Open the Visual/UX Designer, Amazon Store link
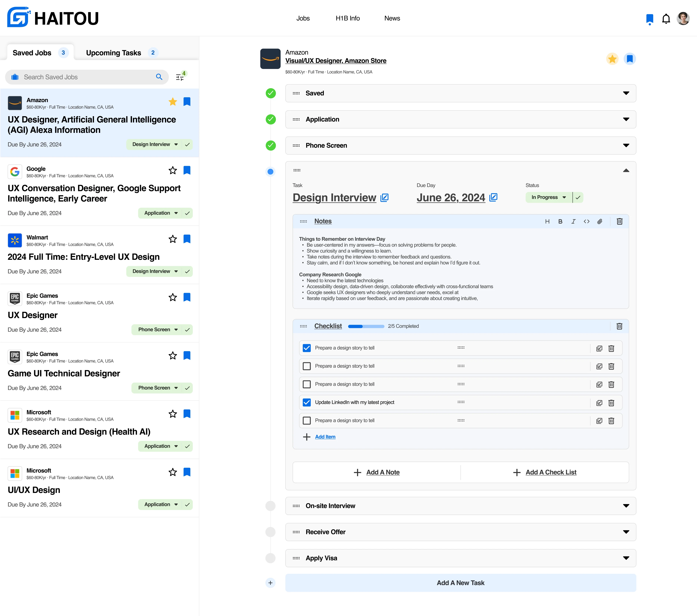The image size is (697, 616). click(x=336, y=61)
